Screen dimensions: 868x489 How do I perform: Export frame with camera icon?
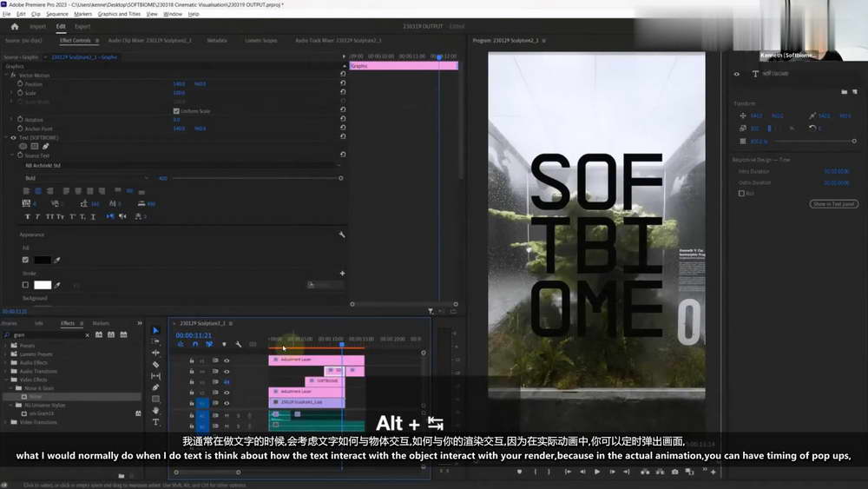point(674,472)
